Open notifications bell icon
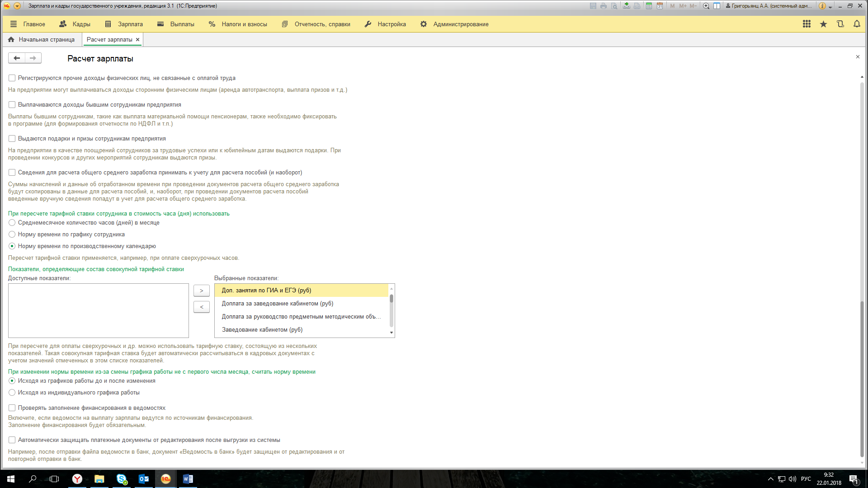Image resolution: width=868 pixels, height=488 pixels. point(857,24)
